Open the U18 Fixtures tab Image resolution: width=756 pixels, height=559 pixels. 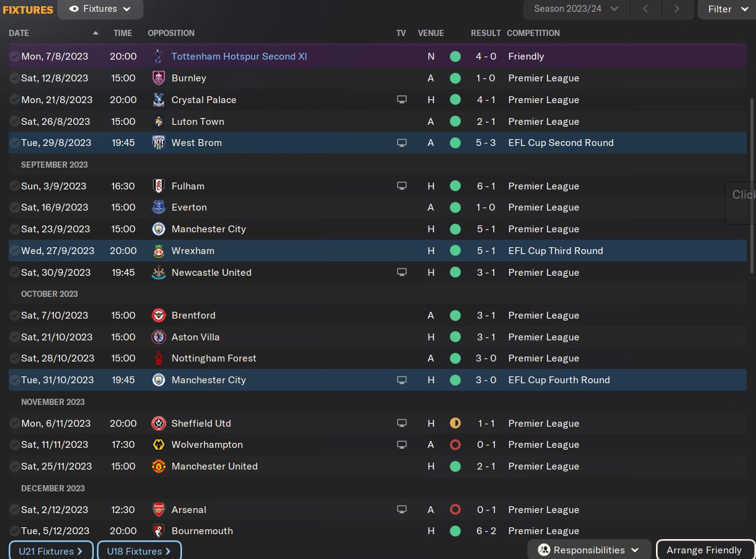(x=139, y=551)
